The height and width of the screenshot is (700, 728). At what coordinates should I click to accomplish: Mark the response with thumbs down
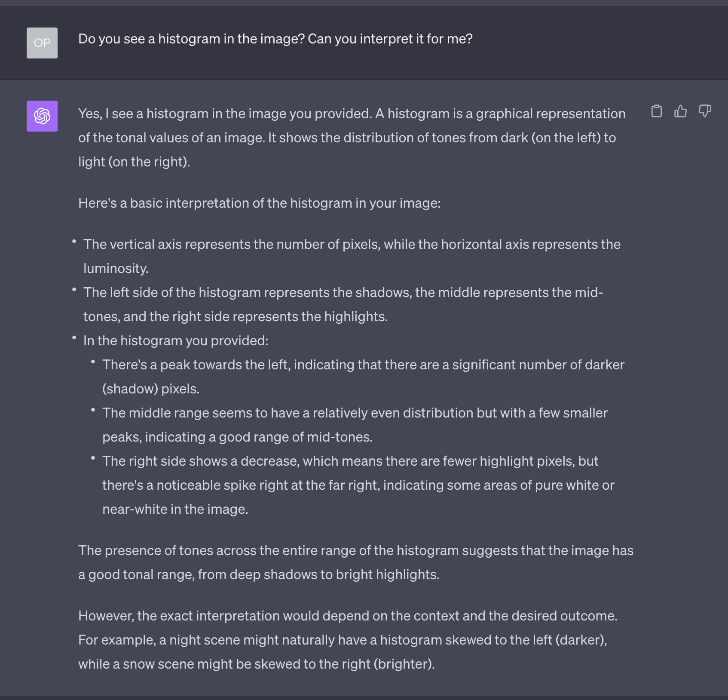[x=705, y=111]
